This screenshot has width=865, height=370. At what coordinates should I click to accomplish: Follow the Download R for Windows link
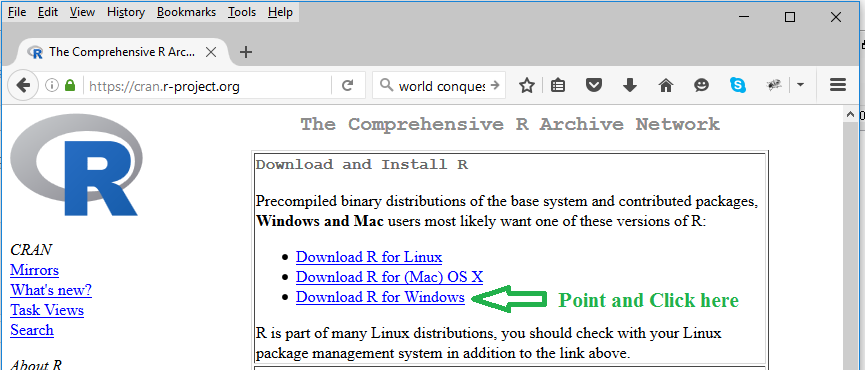380,297
